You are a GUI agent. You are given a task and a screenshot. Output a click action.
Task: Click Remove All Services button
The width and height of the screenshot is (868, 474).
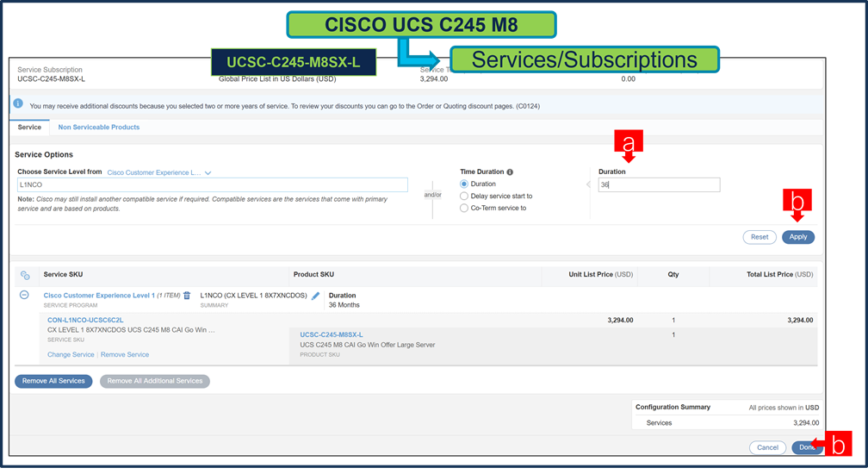coord(53,381)
